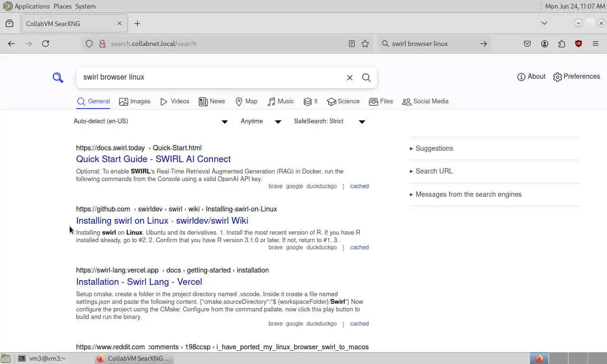Click the CollabVM SearXNG taskbar entry
This screenshot has width=607, height=364.
pos(134,358)
